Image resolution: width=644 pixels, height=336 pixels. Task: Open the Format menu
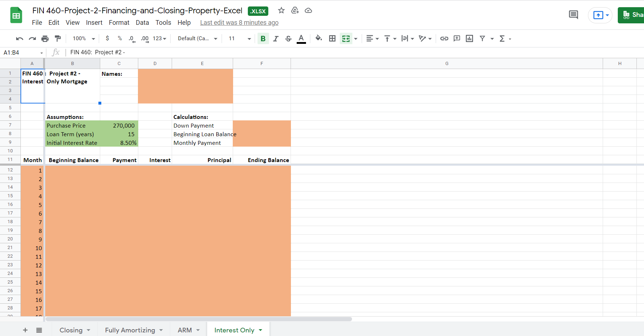119,22
